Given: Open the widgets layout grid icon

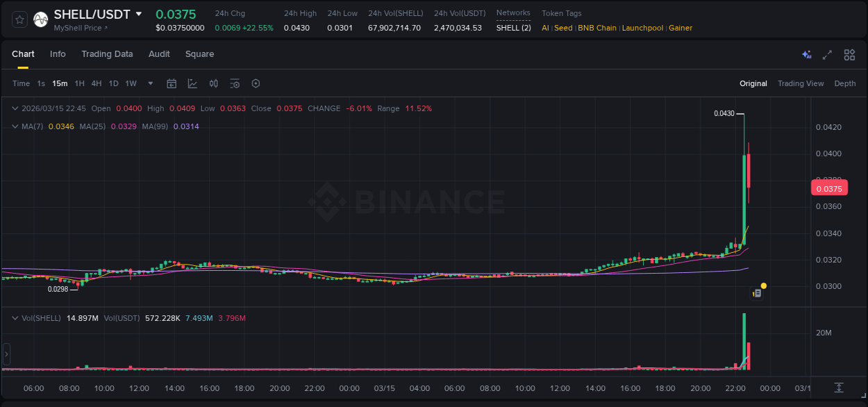Looking at the screenshot, I should 849,54.
